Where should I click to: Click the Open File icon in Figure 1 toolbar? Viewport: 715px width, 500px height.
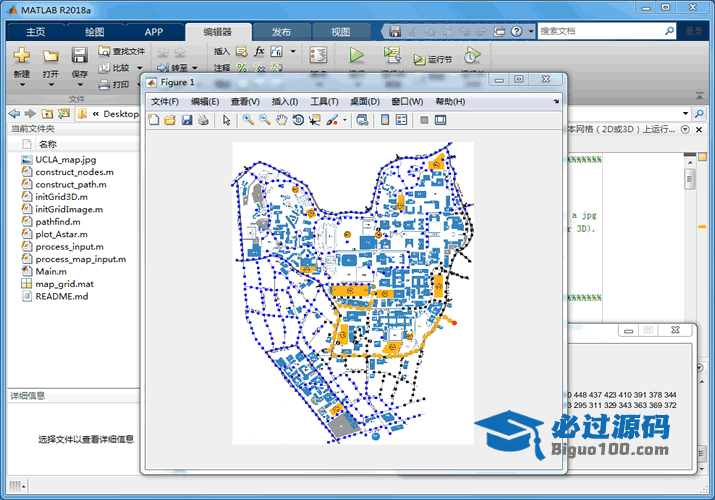[x=170, y=120]
